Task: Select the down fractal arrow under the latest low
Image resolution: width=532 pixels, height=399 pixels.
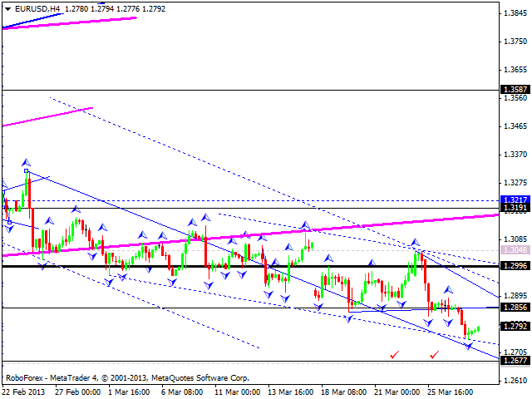Action: 469,345
